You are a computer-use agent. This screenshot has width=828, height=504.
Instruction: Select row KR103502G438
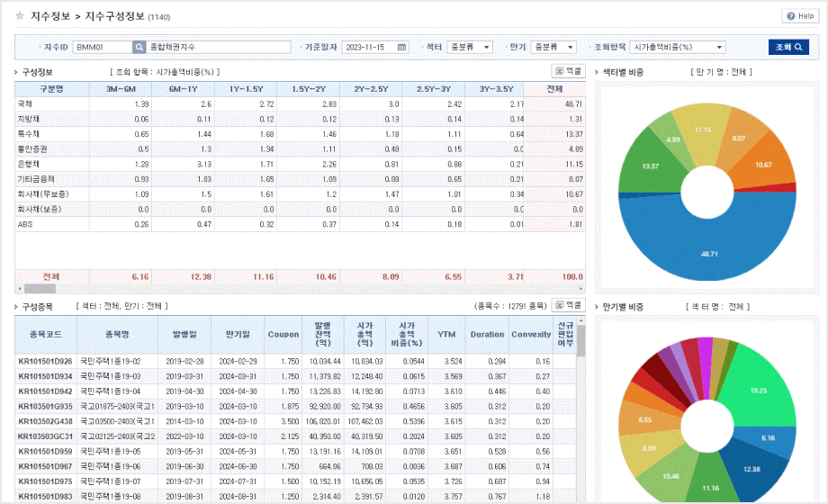(x=296, y=421)
